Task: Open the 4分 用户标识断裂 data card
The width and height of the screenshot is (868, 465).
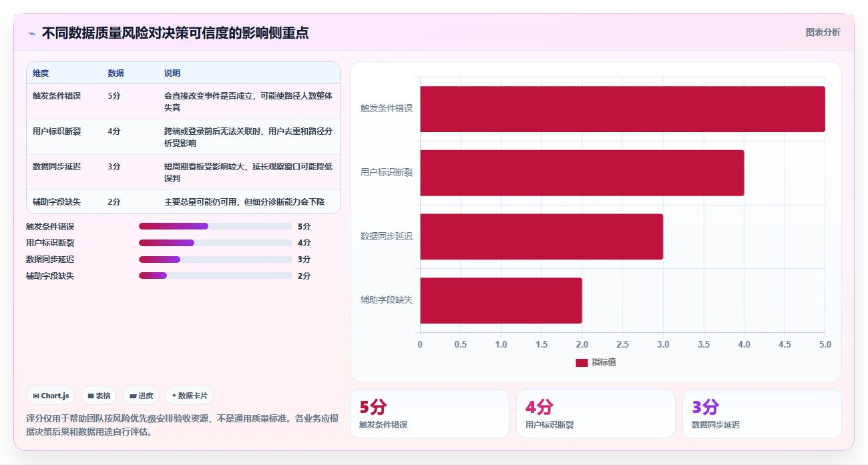Action: coord(596,414)
